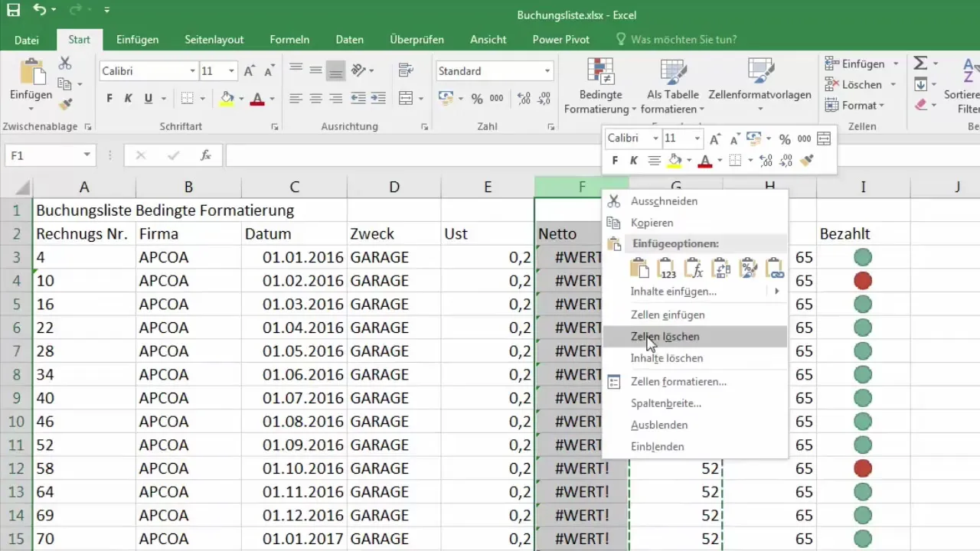This screenshot has height=551, width=980.
Task: Undo the last action in the quick access toolbar
Action: point(40,11)
